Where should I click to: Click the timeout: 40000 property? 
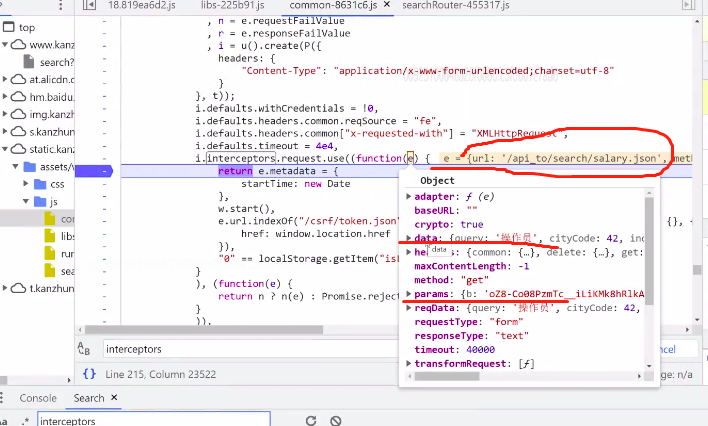point(455,349)
